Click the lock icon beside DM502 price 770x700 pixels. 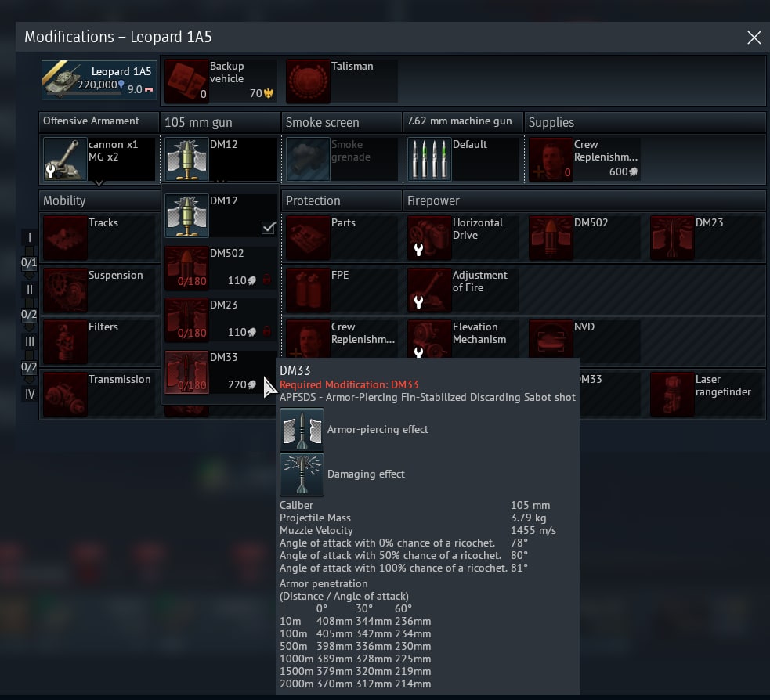pyautogui.click(x=266, y=280)
